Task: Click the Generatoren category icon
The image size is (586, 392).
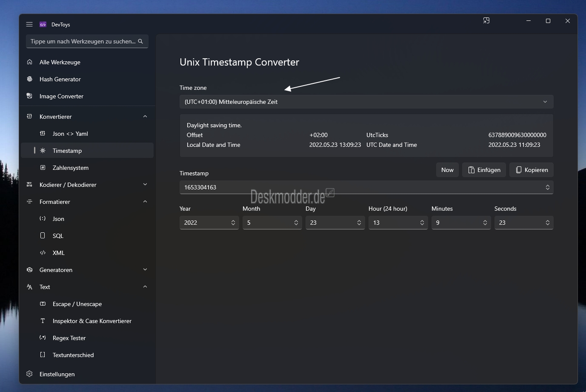Action: 29,270
